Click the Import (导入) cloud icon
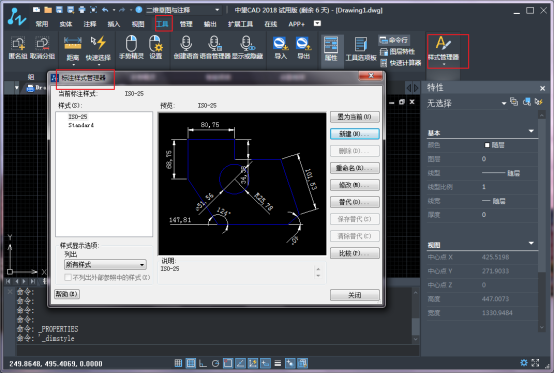 tap(281, 44)
